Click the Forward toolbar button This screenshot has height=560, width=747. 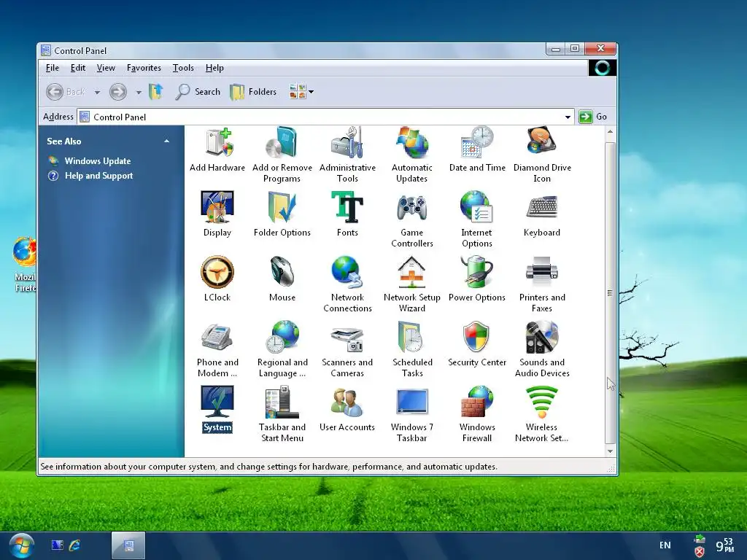click(x=118, y=91)
